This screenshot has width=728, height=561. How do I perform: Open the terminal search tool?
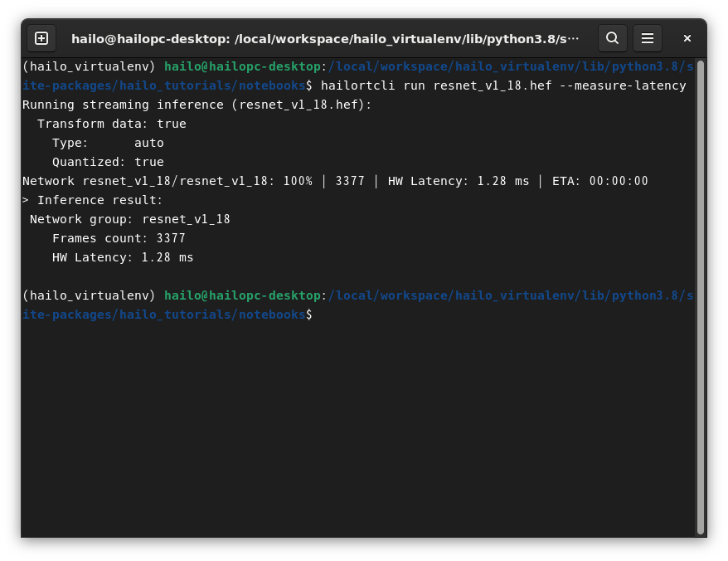click(613, 38)
